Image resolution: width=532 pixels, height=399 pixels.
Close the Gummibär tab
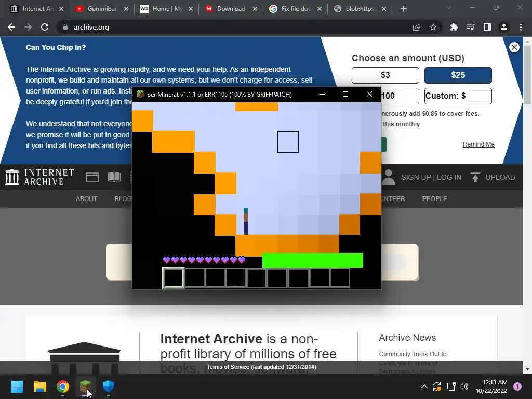click(126, 9)
